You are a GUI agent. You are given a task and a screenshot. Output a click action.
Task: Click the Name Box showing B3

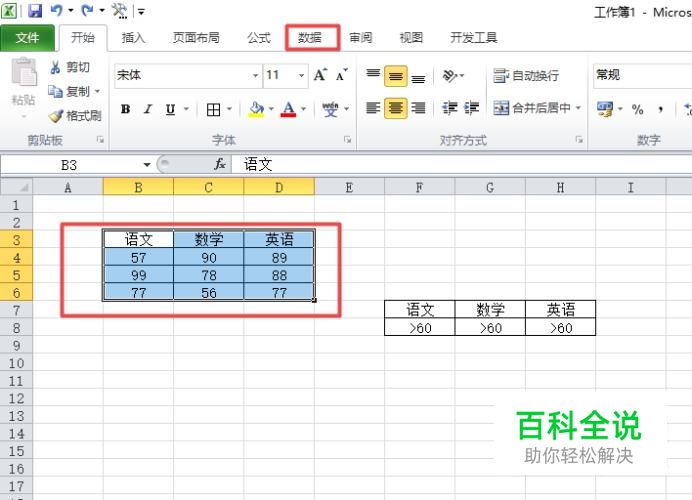point(71,165)
